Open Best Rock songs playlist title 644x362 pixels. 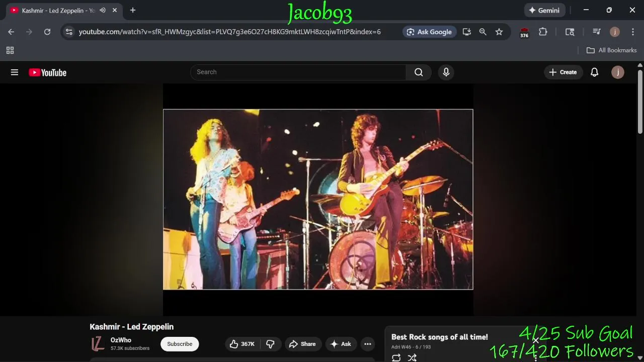coord(440,337)
